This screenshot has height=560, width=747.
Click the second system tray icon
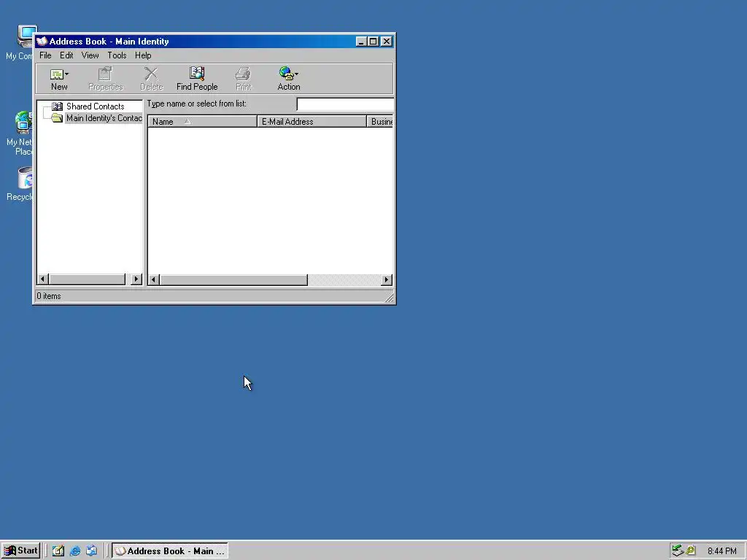point(691,551)
